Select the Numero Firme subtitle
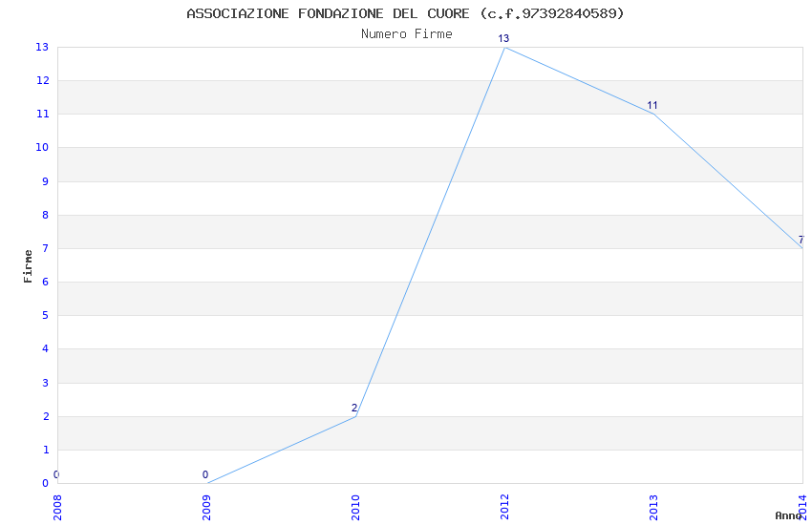This screenshot has height=525, width=812. [407, 33]
